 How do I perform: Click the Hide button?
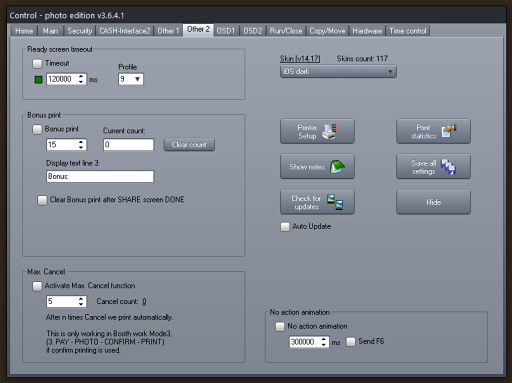(x=433, y=202)
